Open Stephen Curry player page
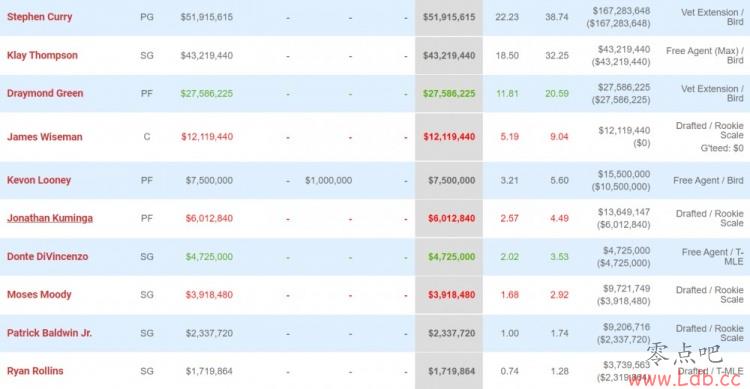 pos(39,17)
